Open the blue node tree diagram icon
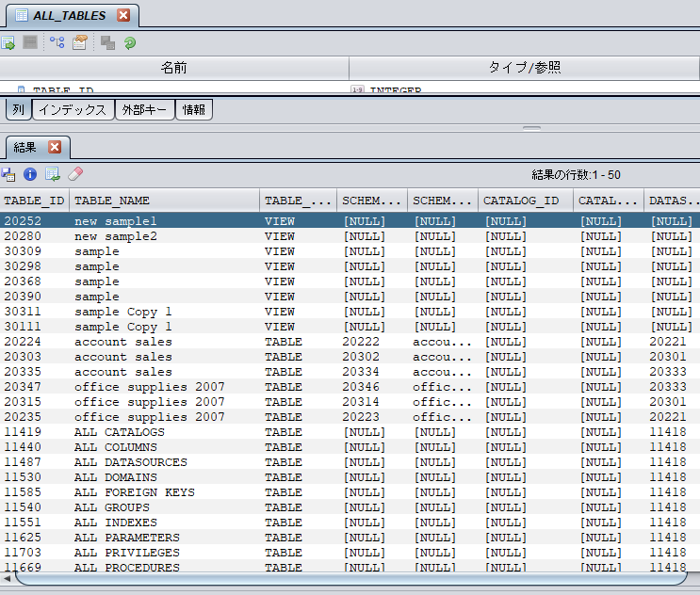The image size is (700, 595). click(57, 42)
